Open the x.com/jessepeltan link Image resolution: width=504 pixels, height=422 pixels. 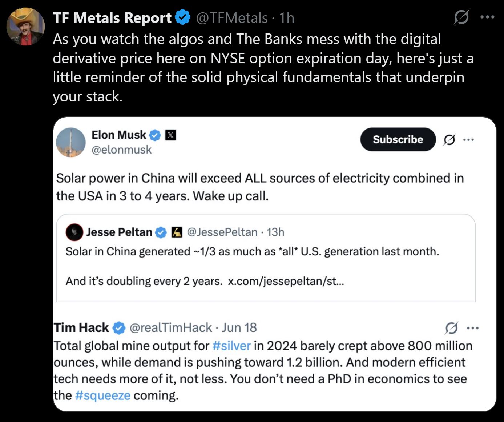coord(286,281)
